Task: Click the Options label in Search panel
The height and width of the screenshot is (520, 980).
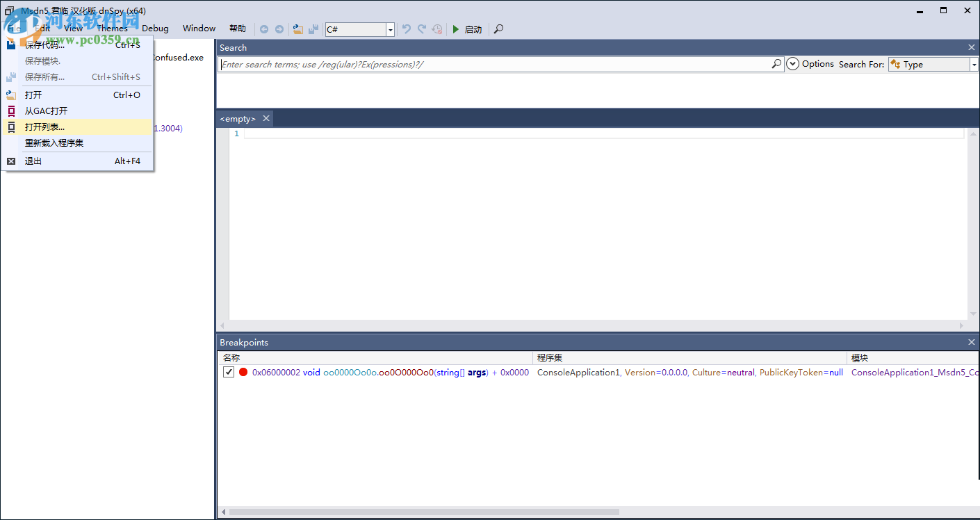Action: point(818,64)
